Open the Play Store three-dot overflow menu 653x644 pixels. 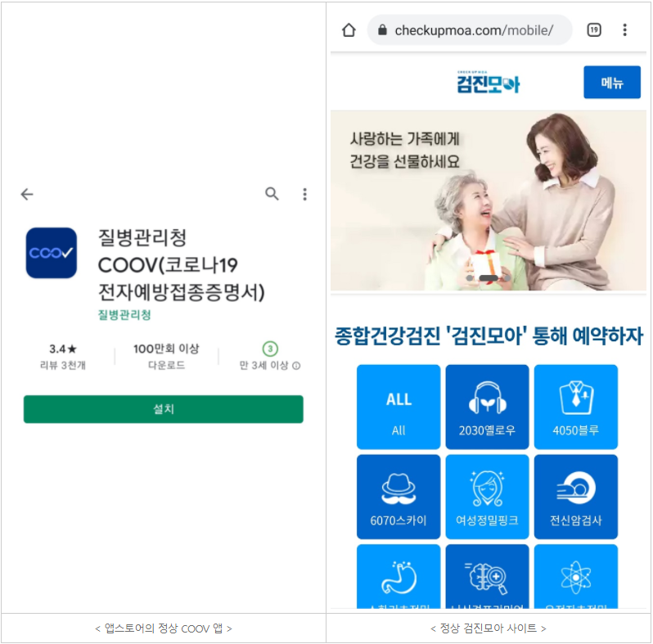click(x=305, y=194)
